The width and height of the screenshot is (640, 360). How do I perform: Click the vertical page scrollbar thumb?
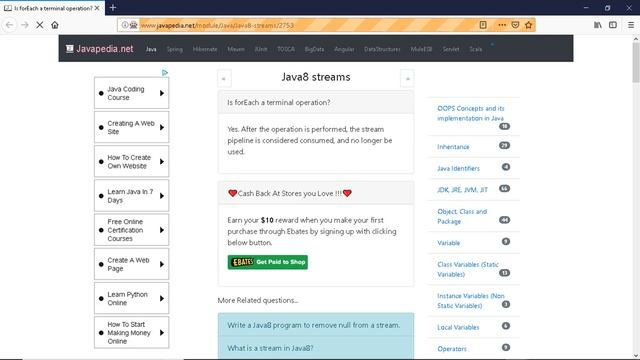pyautogui.click(x=636, y=61)
